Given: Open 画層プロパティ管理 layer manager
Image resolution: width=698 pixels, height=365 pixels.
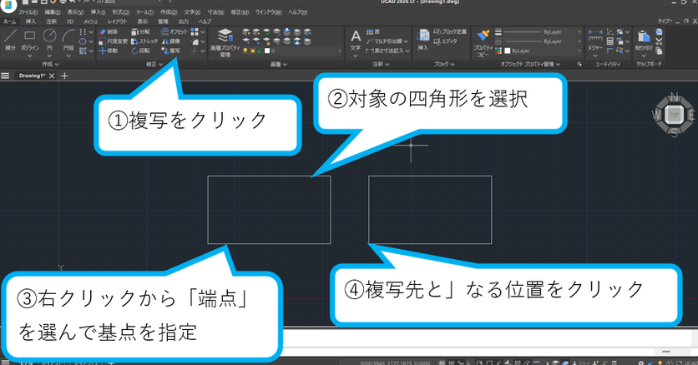Looking at the screenshot, I should tap(225, 43).
